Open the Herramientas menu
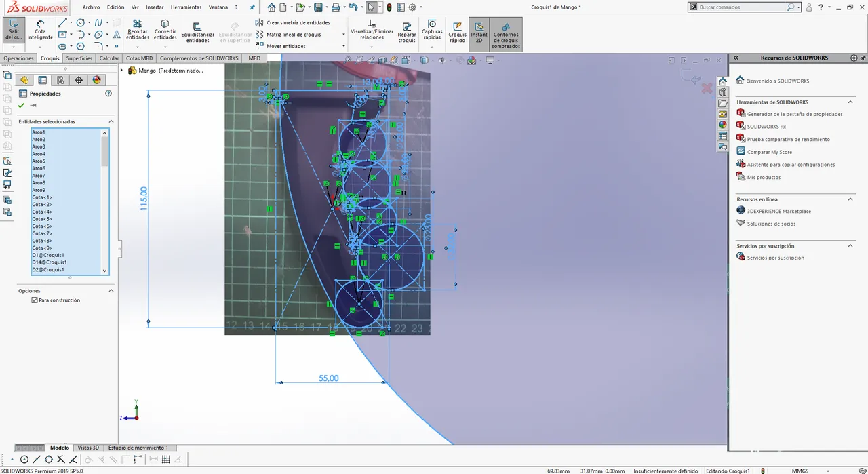868x474 pixels. pos(186,7)
